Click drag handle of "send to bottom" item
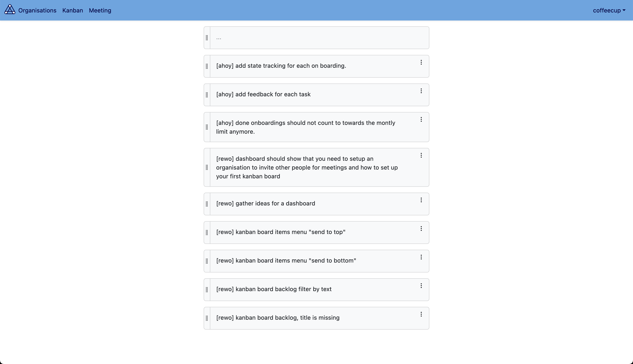 pos(207,261)
